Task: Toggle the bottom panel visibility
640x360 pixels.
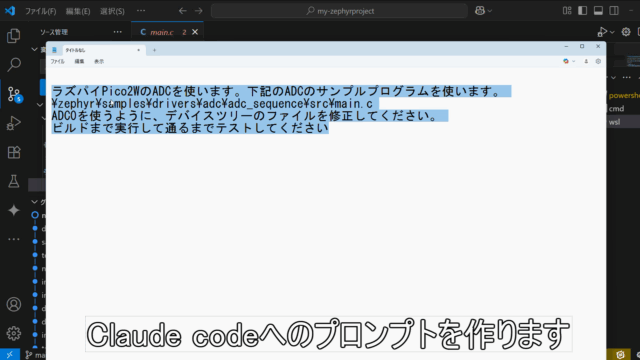Action: pos(598,11)
